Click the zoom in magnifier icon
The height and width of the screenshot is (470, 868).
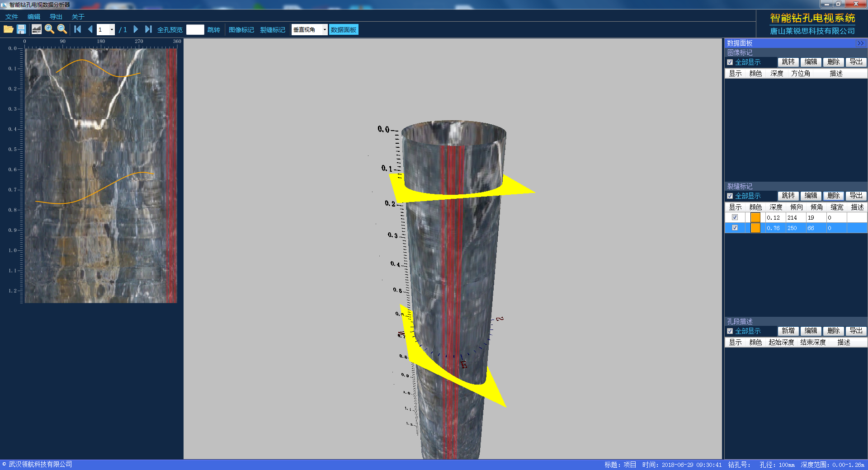click(x=49, y=29)
